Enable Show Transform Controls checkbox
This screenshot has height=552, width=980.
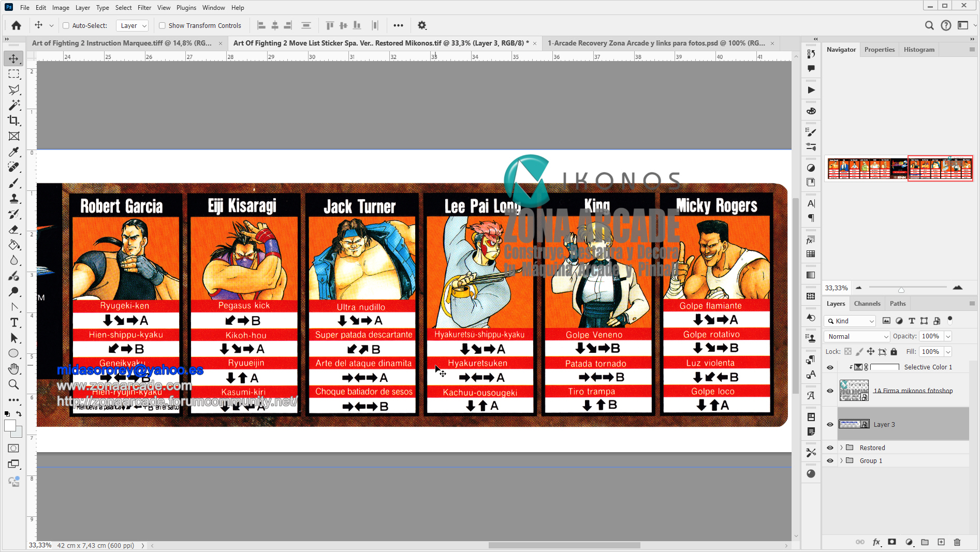point(162,25)
